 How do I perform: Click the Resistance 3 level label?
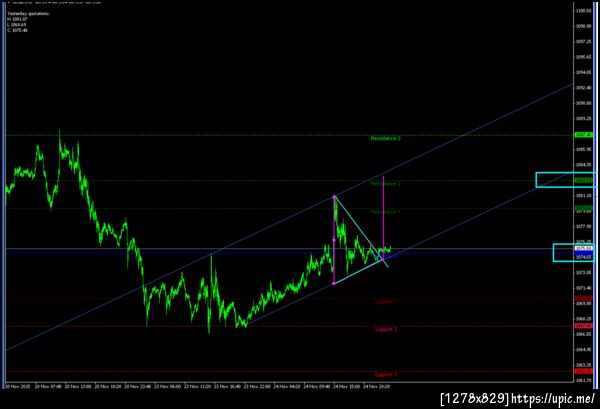click(x=385, y=139)
